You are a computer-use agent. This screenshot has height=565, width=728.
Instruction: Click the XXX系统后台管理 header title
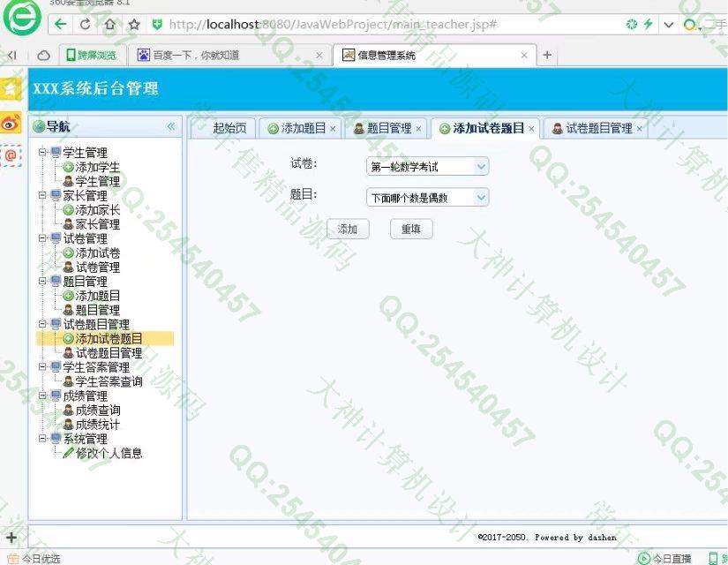[95, 88]
